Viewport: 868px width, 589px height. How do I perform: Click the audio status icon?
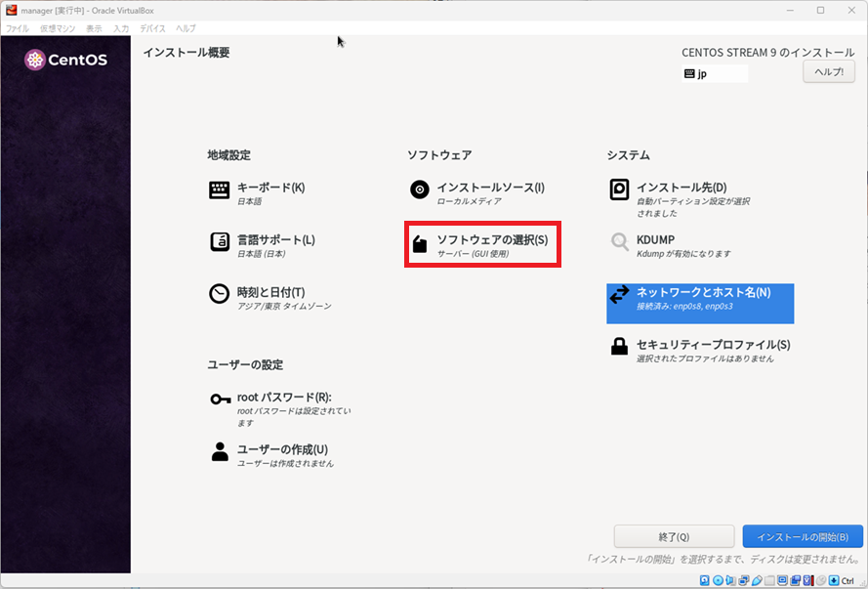(x=730, y=580)
